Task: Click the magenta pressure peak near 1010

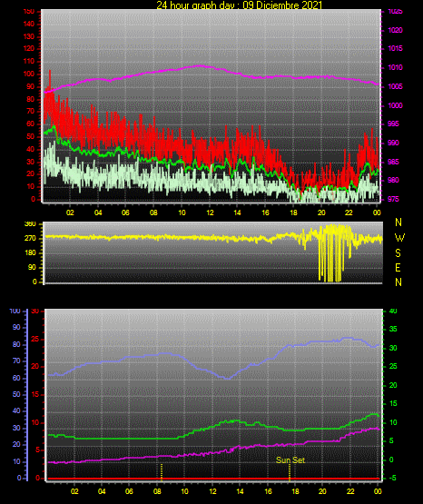Action: tap(199, 66)
